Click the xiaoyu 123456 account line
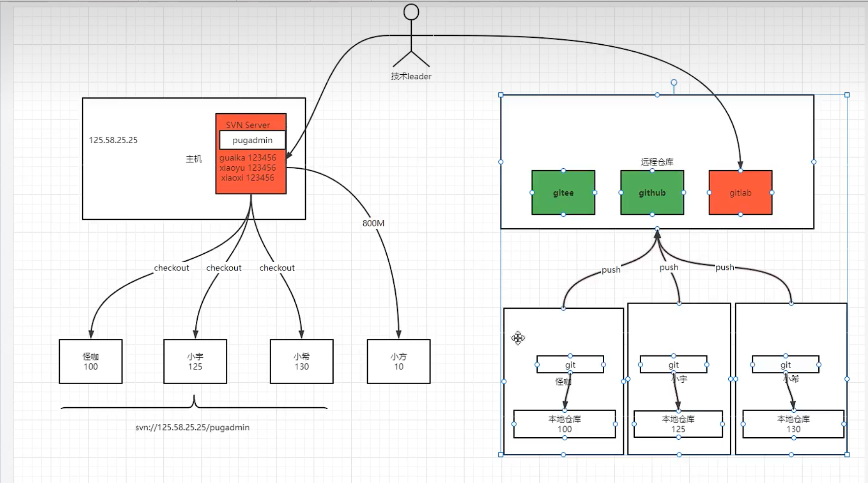The image size is (868, 483). 248,168
